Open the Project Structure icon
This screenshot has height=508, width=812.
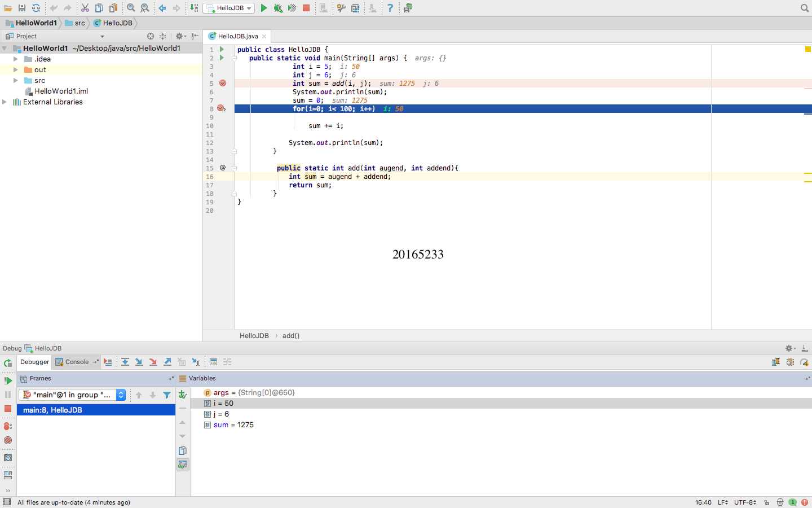[x=355, y=8]
